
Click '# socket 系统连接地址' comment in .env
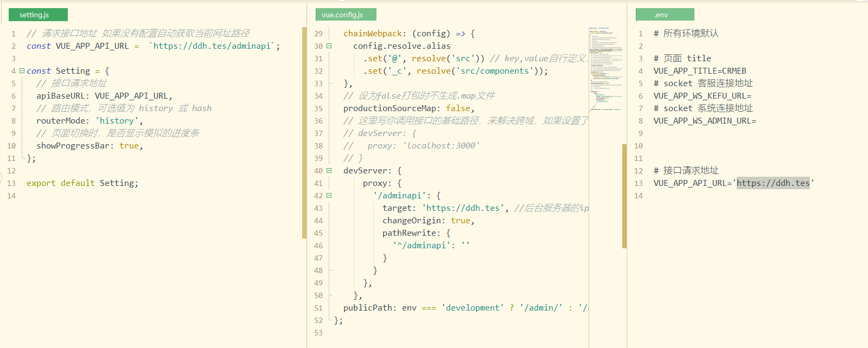[x=703, y=108]
